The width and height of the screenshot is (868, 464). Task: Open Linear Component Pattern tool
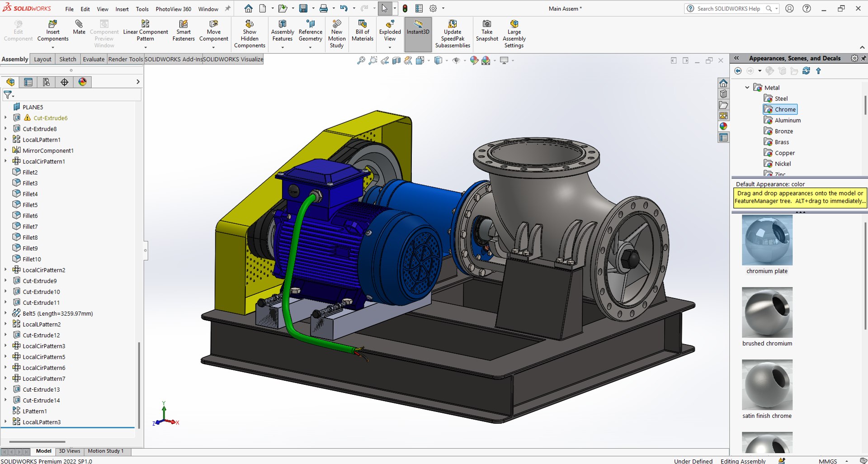coord(145,31)
